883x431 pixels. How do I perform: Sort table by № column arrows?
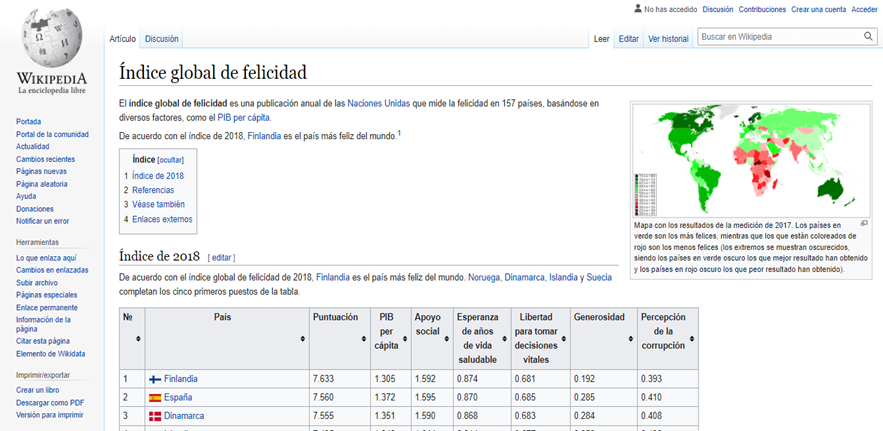138,339
